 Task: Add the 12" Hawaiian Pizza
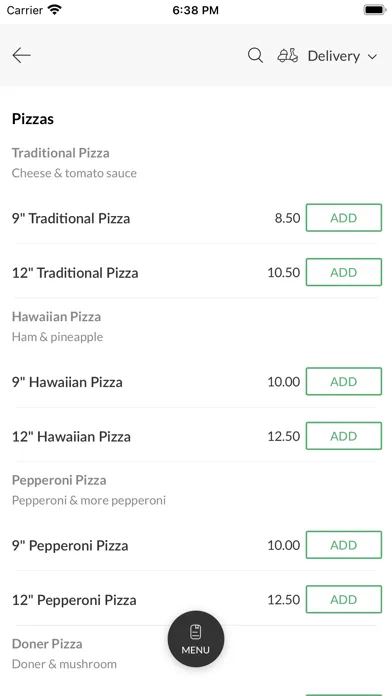click(344, 436)
